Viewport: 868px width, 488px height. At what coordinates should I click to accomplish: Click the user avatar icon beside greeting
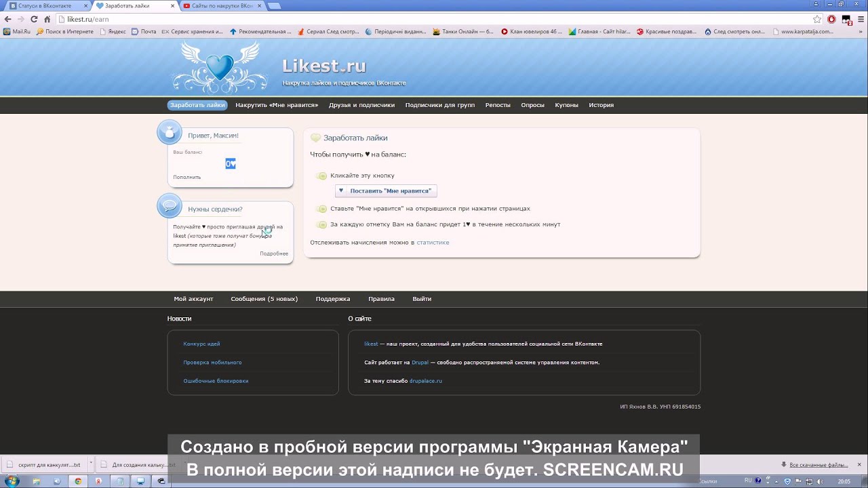pyautogui.click(x=170, y=132)
